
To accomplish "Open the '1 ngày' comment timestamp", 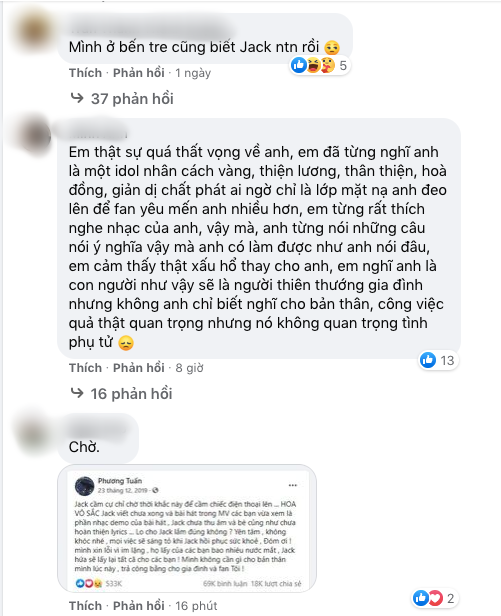I will 193,73.
